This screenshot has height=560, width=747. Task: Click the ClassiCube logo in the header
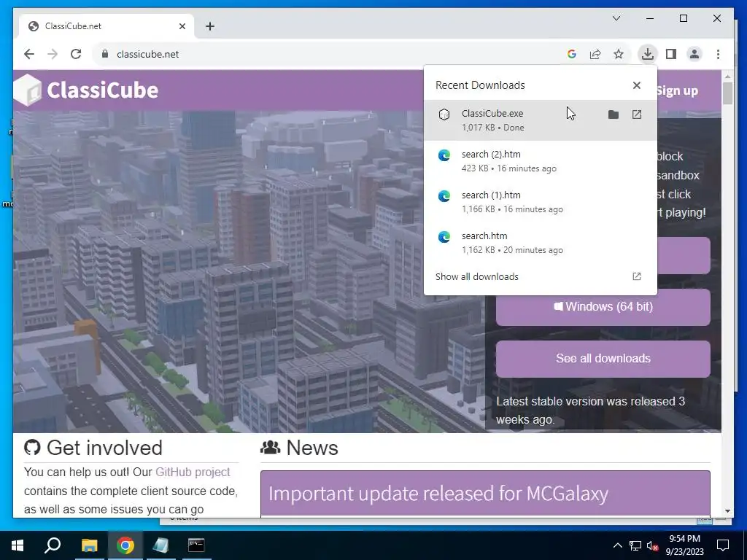pyautogui.click(x=86, y=90)
